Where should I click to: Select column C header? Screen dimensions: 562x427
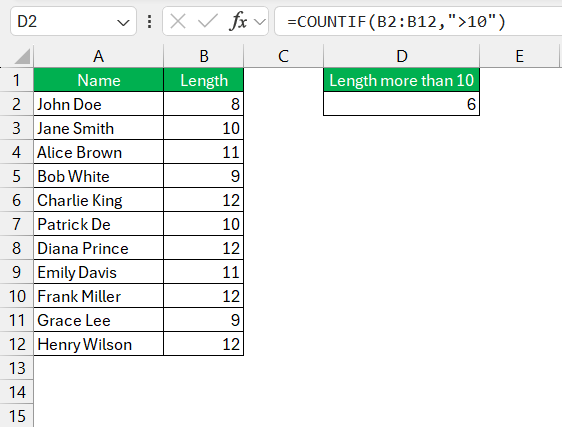coord(284,56)
